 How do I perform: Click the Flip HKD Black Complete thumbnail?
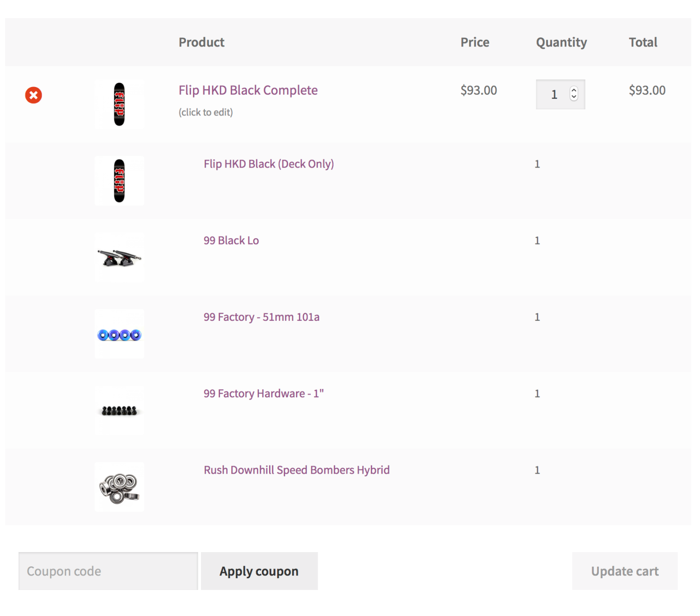coord(119,104)
